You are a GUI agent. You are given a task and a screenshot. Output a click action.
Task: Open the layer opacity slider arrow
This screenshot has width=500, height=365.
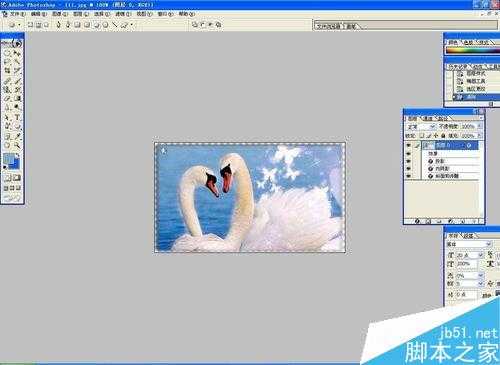(x=479, y=126)
